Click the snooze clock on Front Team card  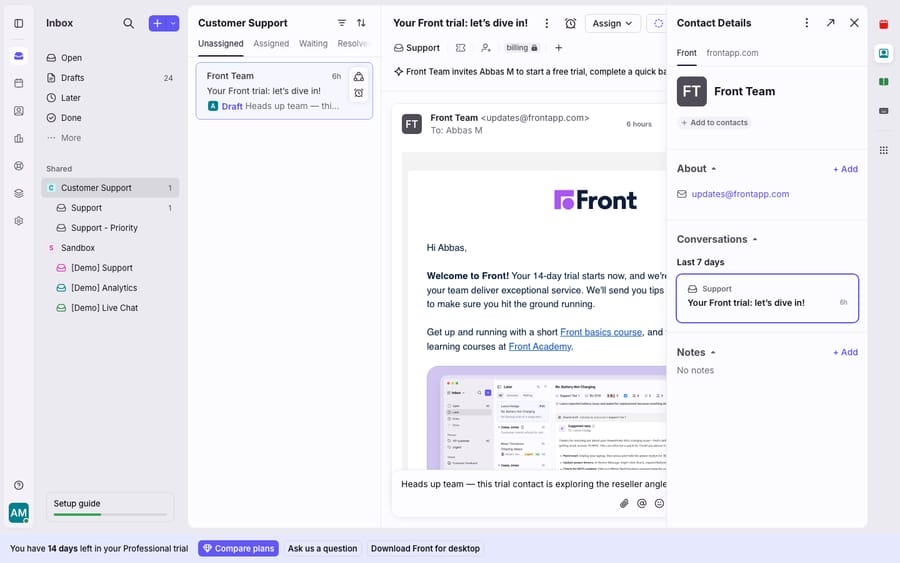359,93
